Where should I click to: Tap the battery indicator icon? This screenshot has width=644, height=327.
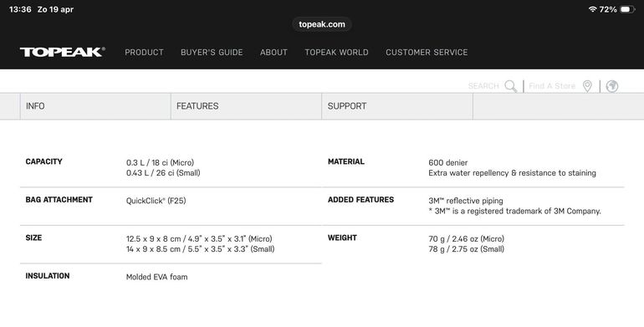click(x=627, y=9)
